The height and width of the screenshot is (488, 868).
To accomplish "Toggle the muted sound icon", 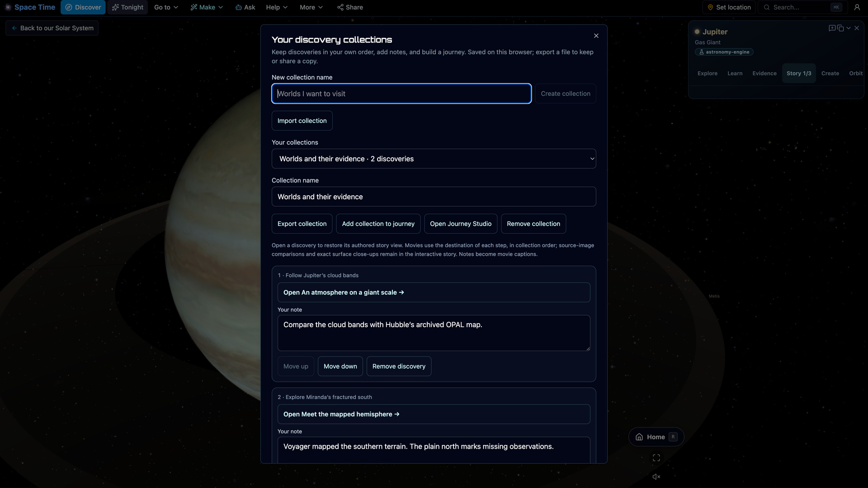I will click(x=656, y=477).
